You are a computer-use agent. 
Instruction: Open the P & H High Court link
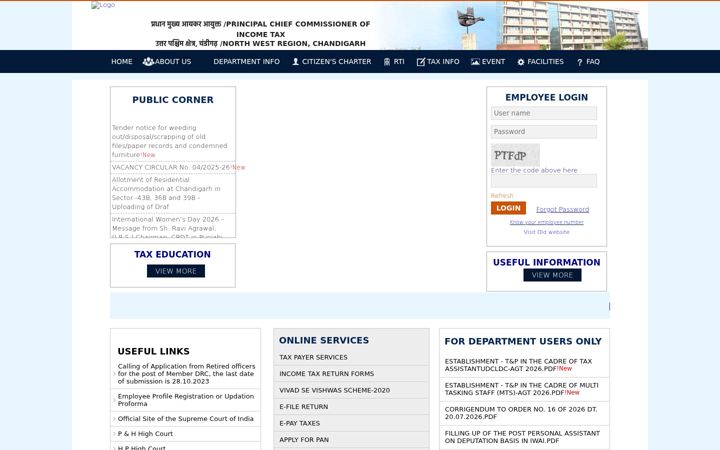pyautogui.click(x=145, y=434)
